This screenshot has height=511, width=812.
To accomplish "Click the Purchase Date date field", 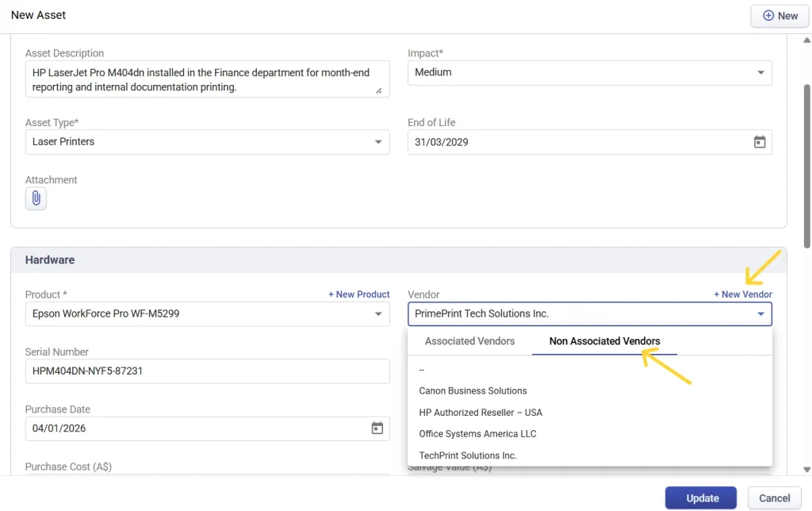I will coord(207,428).
